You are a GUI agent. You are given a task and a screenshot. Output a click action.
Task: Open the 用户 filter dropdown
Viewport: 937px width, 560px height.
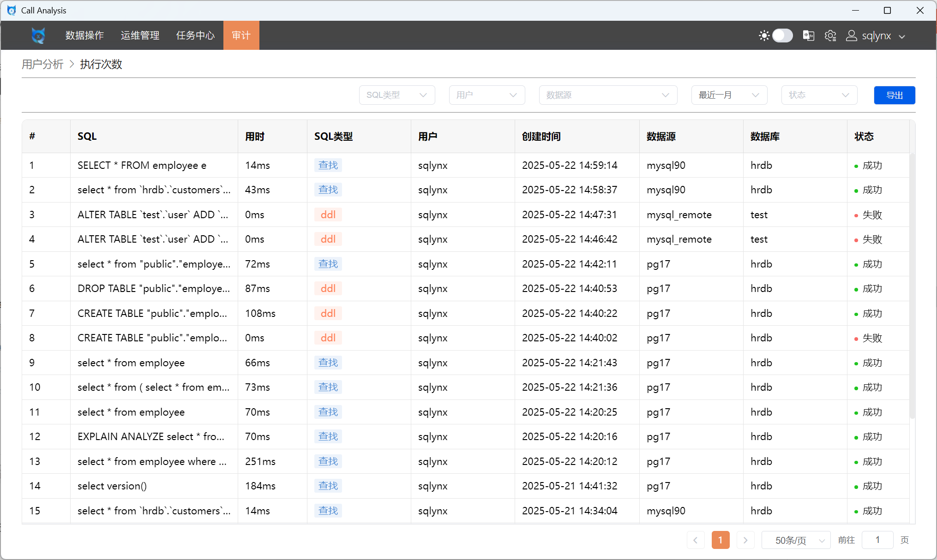click(487, 95)
